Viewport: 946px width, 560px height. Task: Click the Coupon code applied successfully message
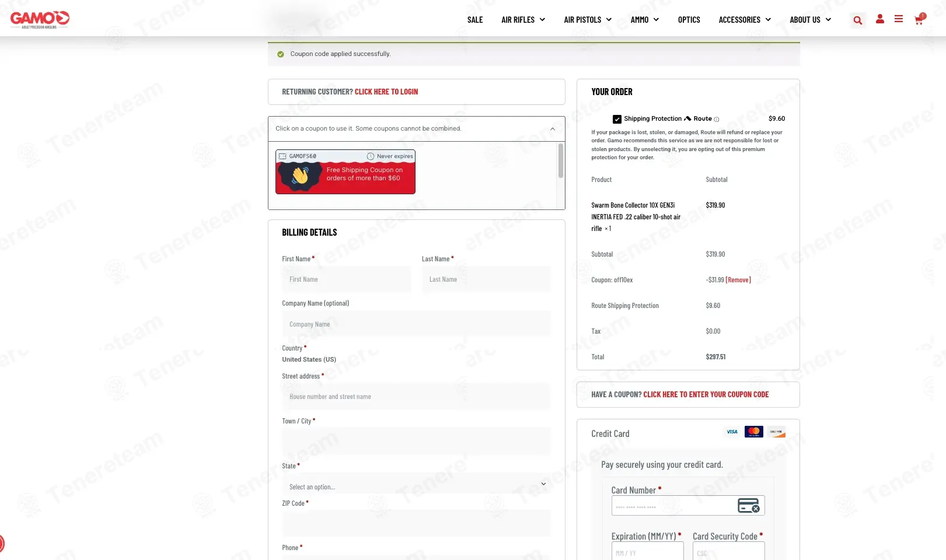click(x=340, y=54)
